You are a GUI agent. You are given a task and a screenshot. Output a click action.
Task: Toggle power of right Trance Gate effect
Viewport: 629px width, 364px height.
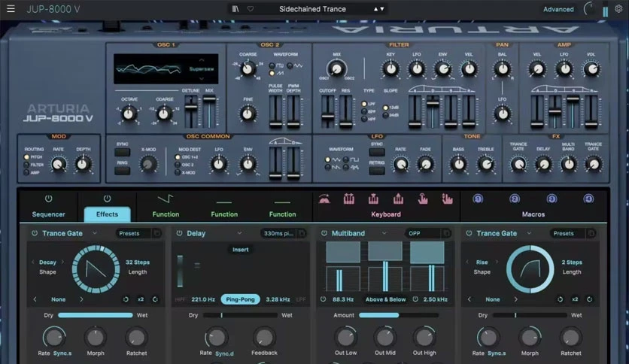(x=469, y=233)
